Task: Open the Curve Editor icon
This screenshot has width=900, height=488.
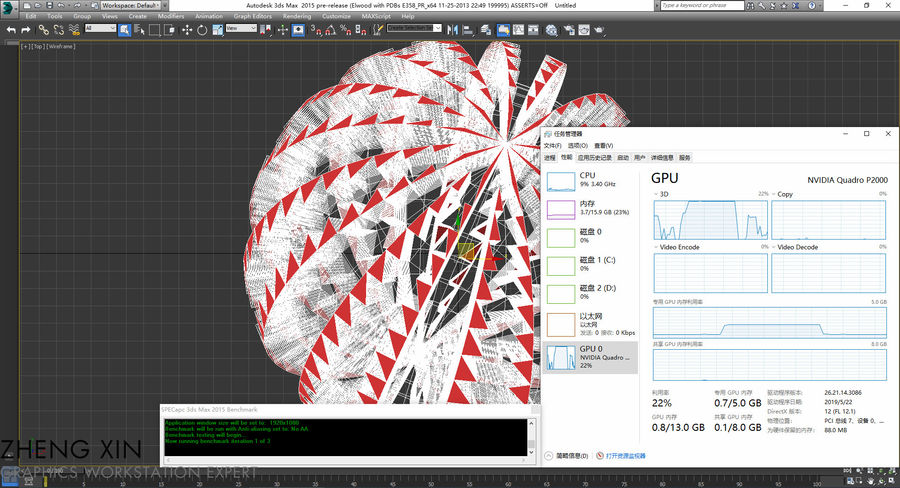Action: (x=518, y=30)
